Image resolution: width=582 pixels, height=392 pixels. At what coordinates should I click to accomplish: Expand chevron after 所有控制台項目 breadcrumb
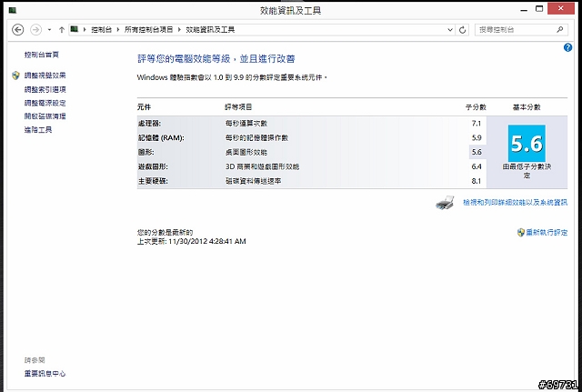179,30
